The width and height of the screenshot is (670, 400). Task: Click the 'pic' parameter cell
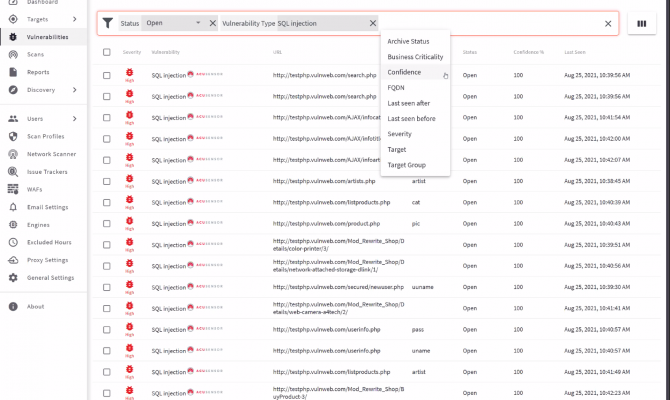(x=415, y=224)
